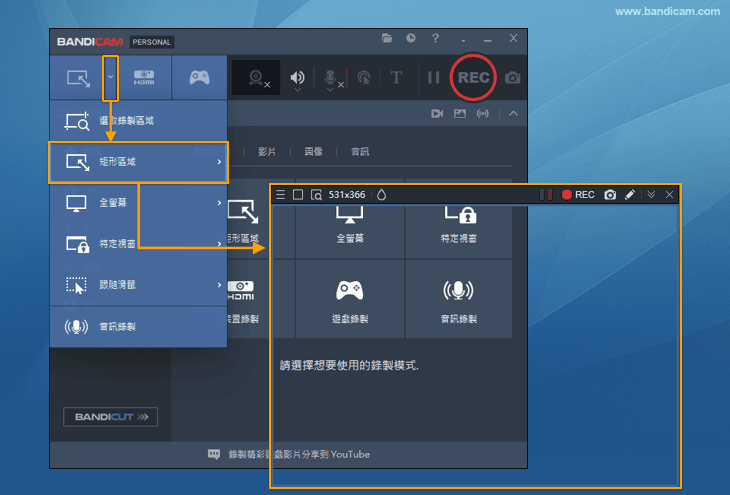Start recording with the big REC button

[473, 77]
